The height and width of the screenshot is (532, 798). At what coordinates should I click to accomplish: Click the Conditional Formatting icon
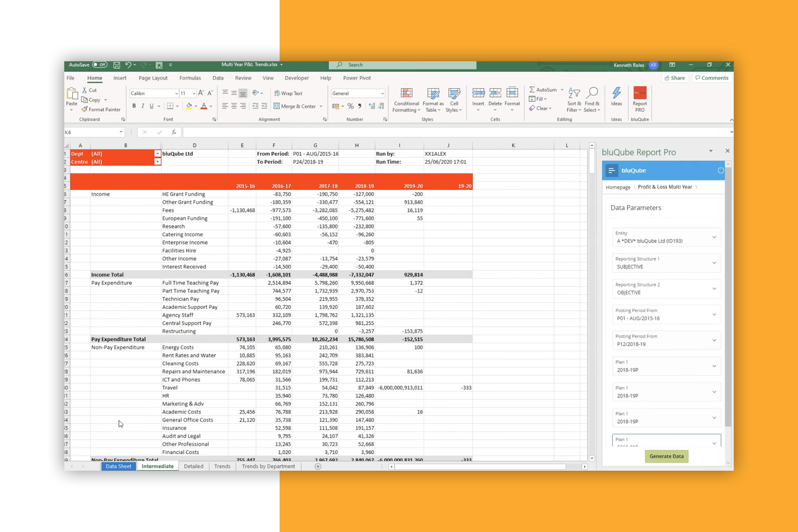(406, 94)
